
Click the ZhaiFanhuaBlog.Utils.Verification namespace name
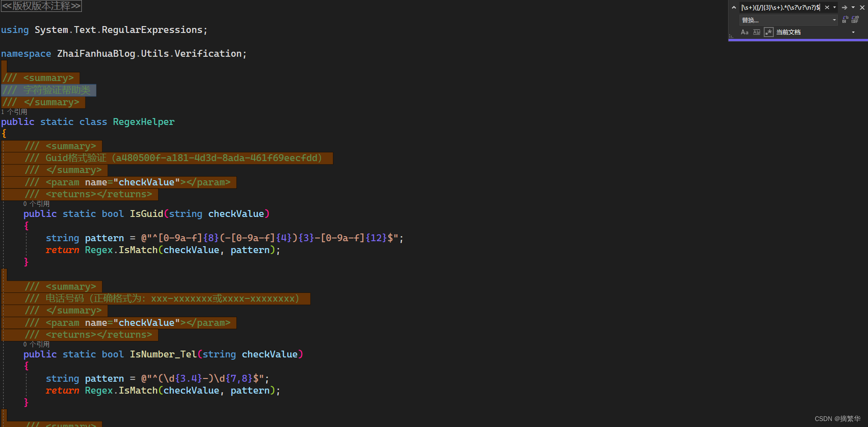pyautogui.click(x=150, y=54)
